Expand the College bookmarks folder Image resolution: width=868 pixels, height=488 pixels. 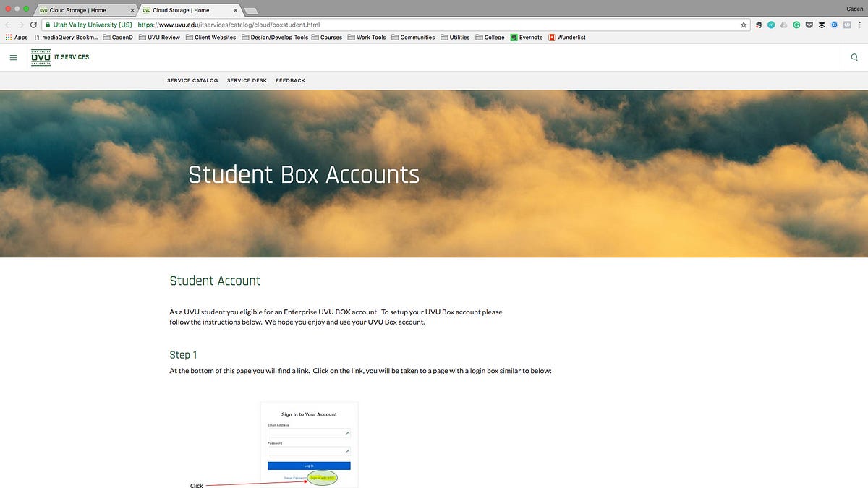(x=490, y=38)
